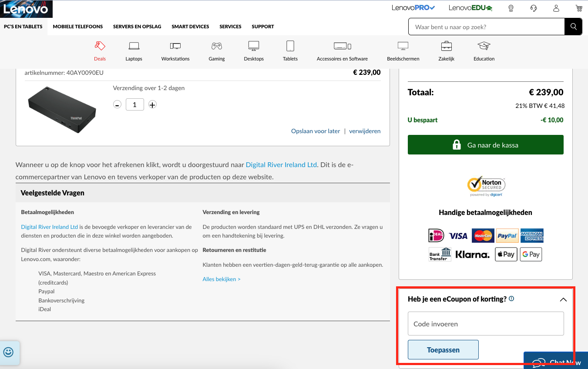Click the Lenovo logo
This screenshot has width=588, height=369.
coord(26,9)
